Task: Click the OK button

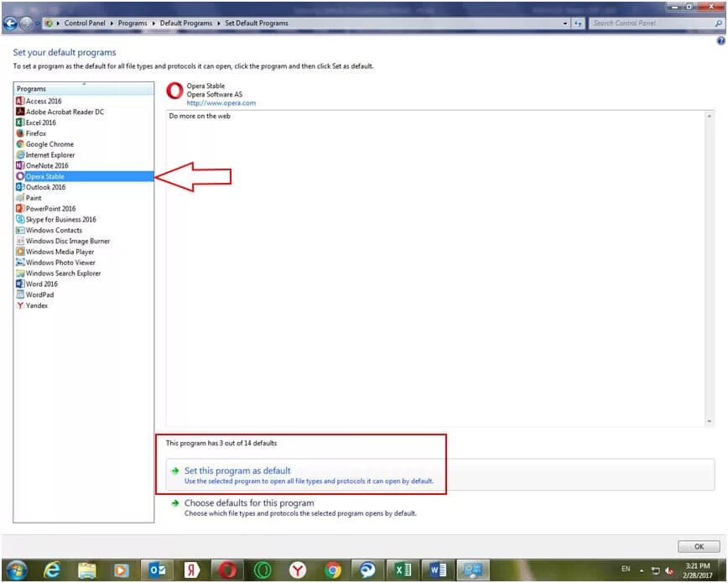Action: click(699, 547)
